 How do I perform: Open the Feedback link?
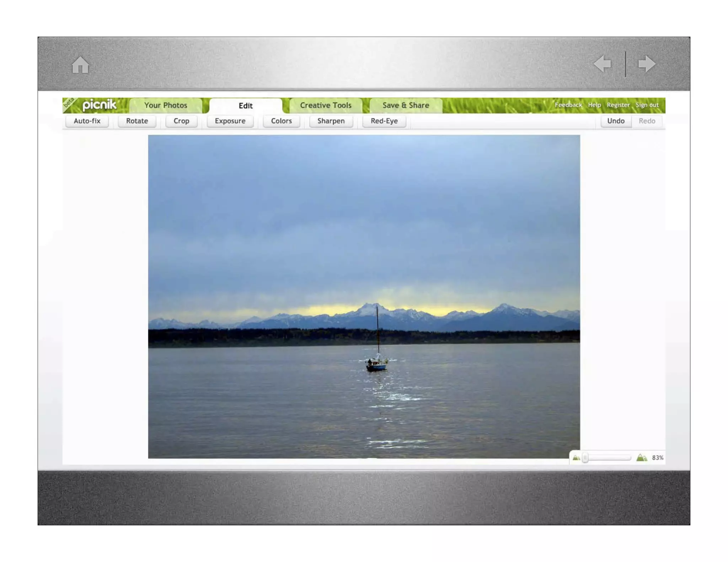pyautogui.click(x=568, y=105)
